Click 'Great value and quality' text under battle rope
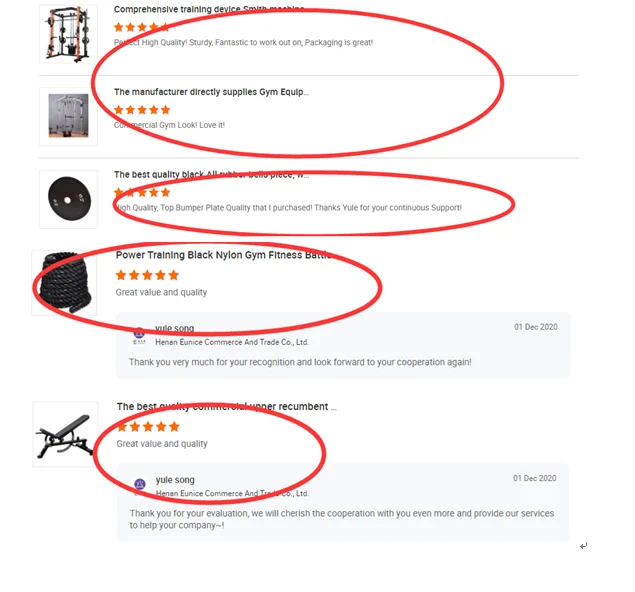Screen dimensions: 635x592 pyautogui.click(x=161, y=292)
